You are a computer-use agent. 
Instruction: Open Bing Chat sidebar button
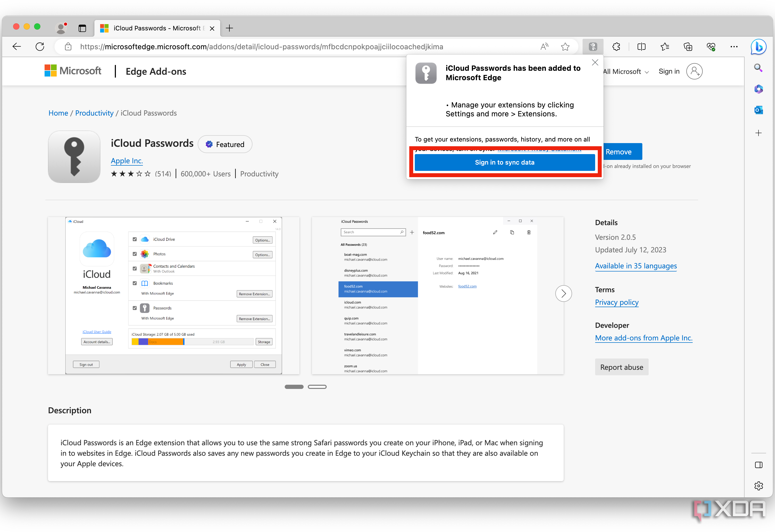click(758, 47)
